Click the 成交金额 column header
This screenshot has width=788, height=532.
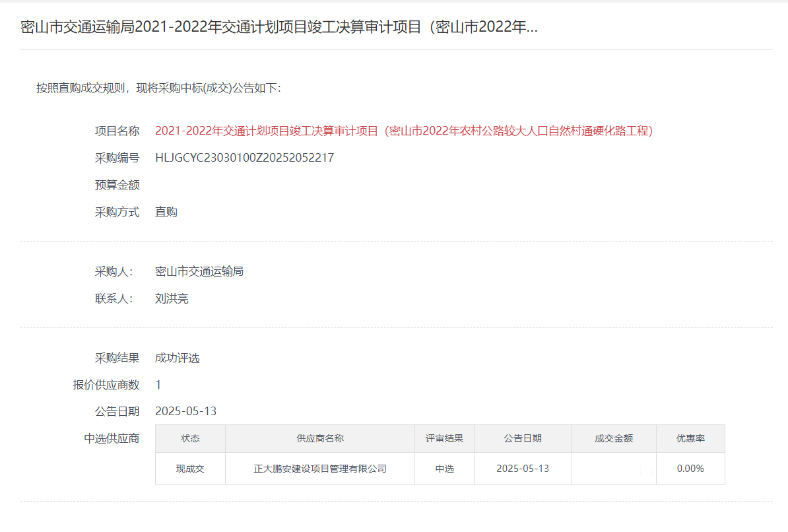point(614,438)
